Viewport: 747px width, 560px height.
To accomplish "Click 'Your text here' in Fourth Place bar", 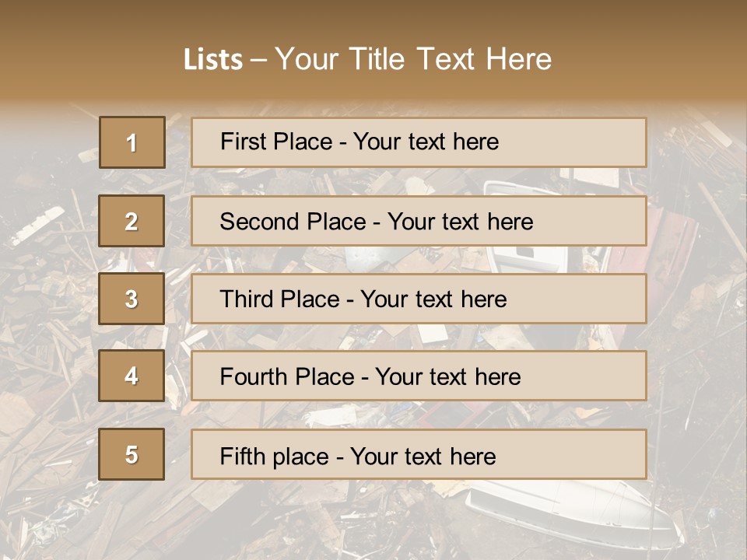I will [448, 376].
